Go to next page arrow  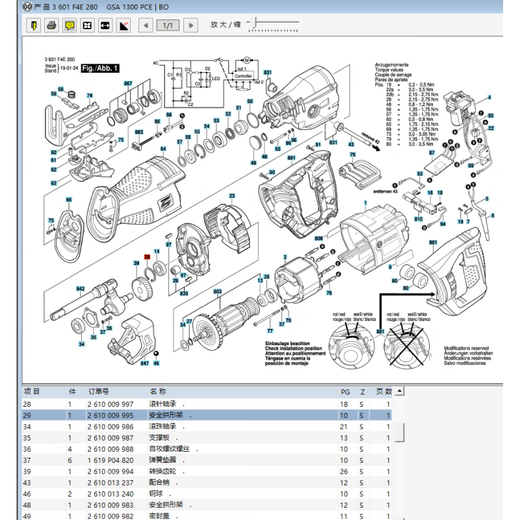(x=191, y=25)
